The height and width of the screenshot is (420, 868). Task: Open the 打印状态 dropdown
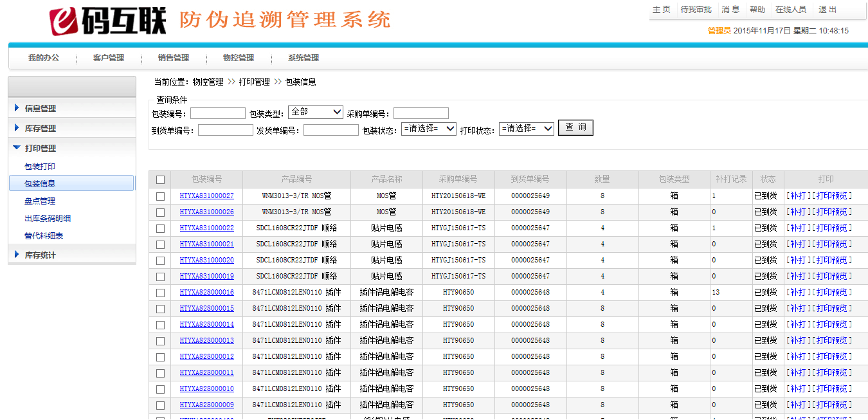coord(526,129)
